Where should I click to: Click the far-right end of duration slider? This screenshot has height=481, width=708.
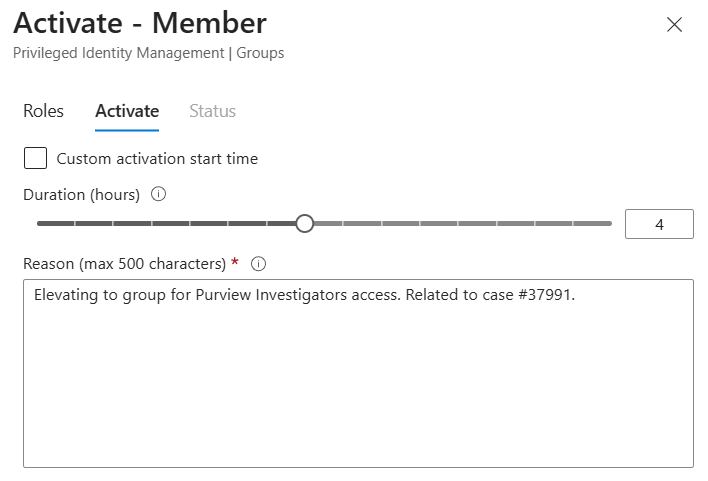[x=609, y=224]
